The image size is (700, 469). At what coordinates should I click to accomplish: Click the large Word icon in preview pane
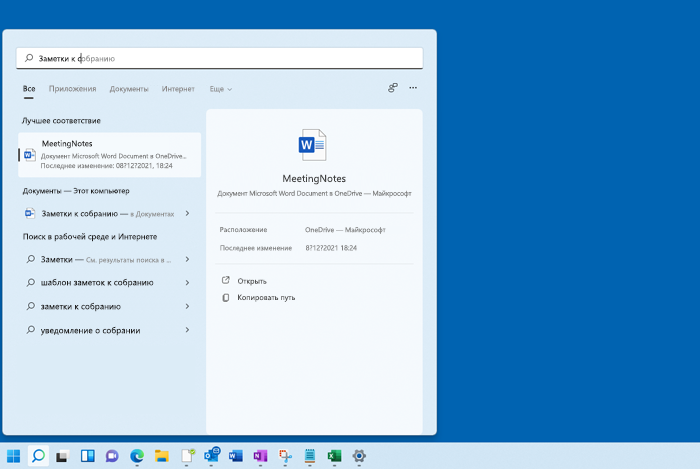pyautogui.click(x=312, y=145)
